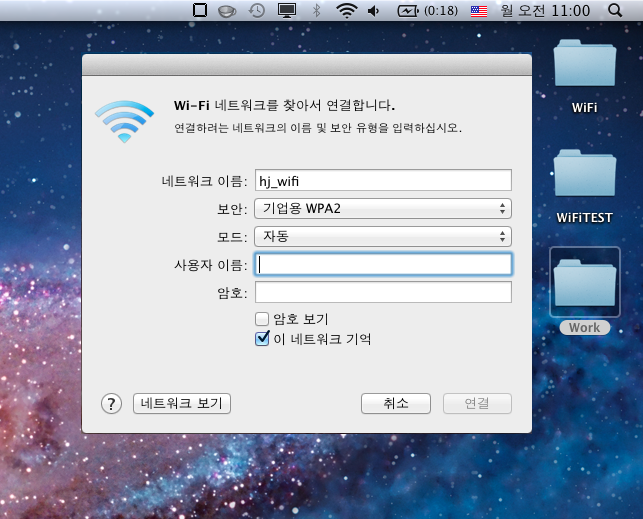Open the US flag input source menu
The height and width of the screenshot is (519, 643).
point(479,11)
